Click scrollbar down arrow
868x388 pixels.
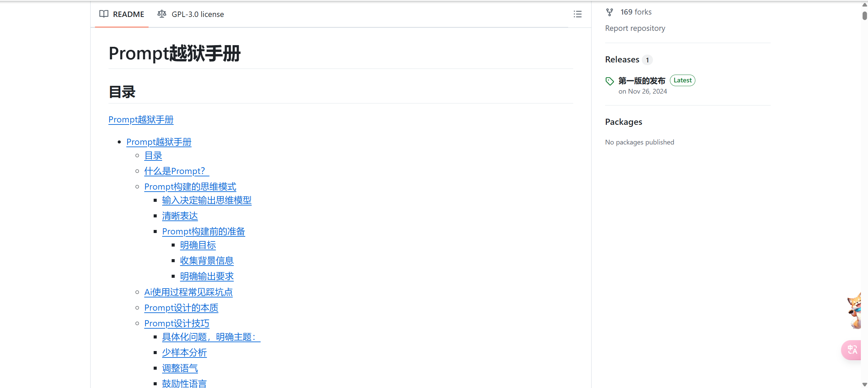pos(864,384)
